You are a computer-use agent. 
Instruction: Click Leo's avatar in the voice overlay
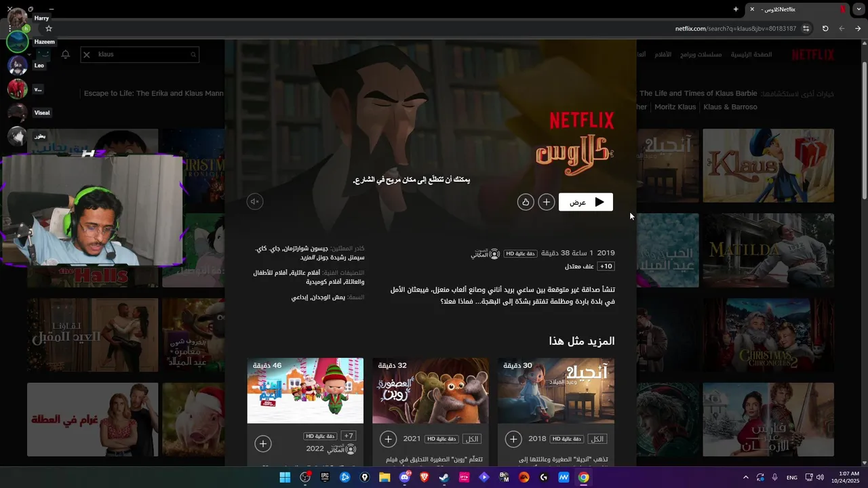pyautogui.click(x=18, y=66)
